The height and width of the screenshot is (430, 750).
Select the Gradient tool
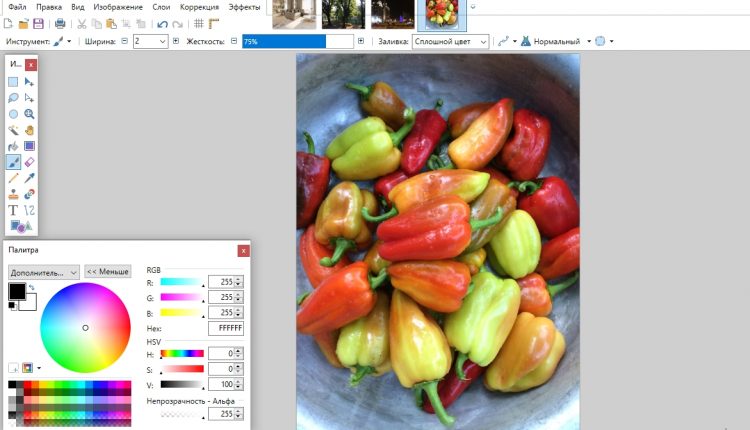(29, 146)
